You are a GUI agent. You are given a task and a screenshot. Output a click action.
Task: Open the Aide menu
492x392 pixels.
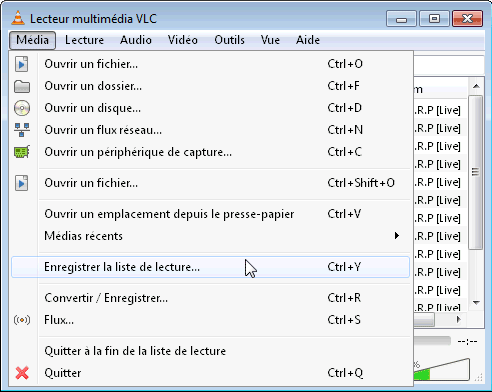click(x=308, y=40)
